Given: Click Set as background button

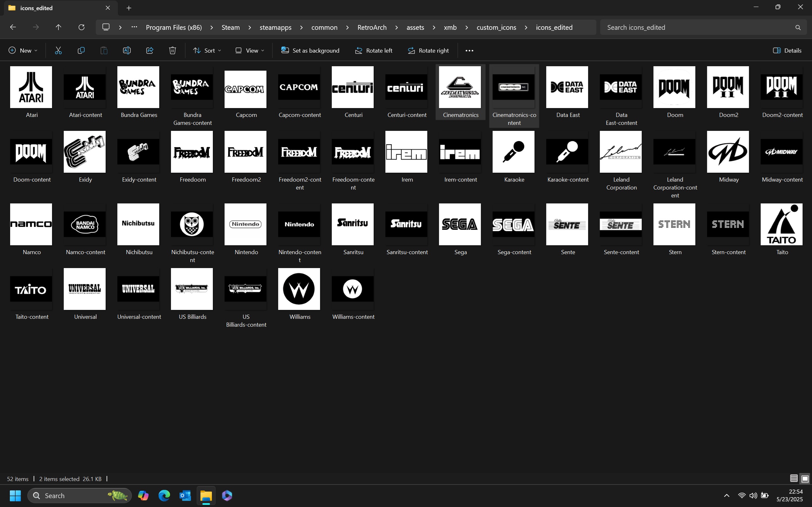Looking at the screenshot, I should click(x=310, y=51).
